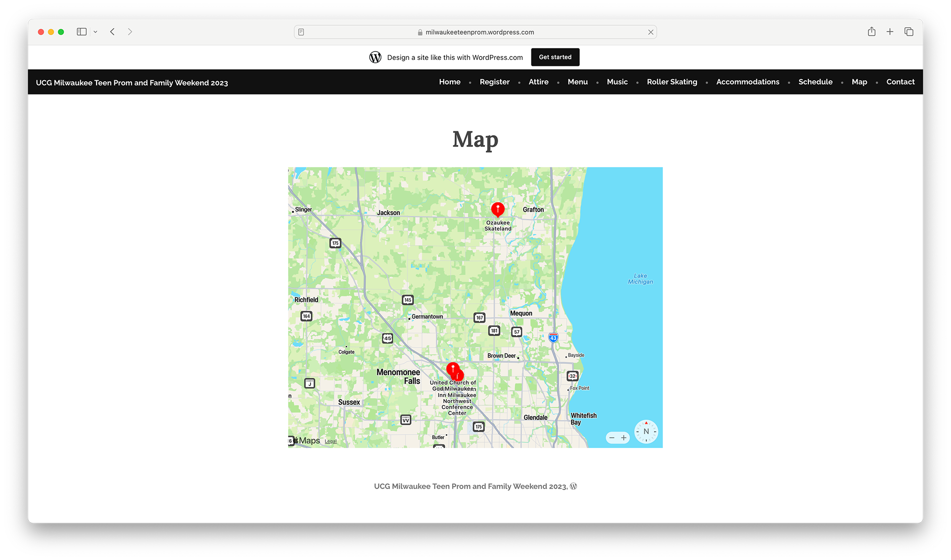Image resolution: width=951 pixels, height=560 pixels.
Task: Open the Menu navigation item
Action: coord(578,82)
